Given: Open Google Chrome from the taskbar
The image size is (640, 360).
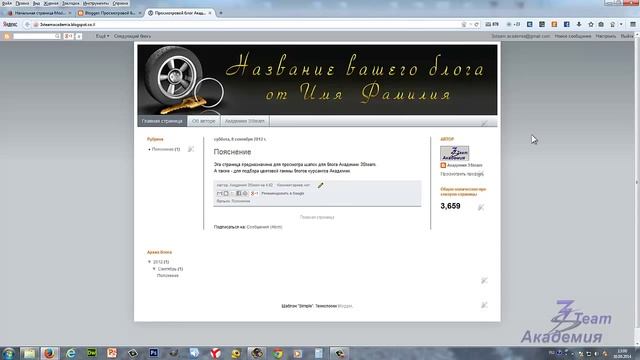Looking at the screenshot, I should coord(278,353).
